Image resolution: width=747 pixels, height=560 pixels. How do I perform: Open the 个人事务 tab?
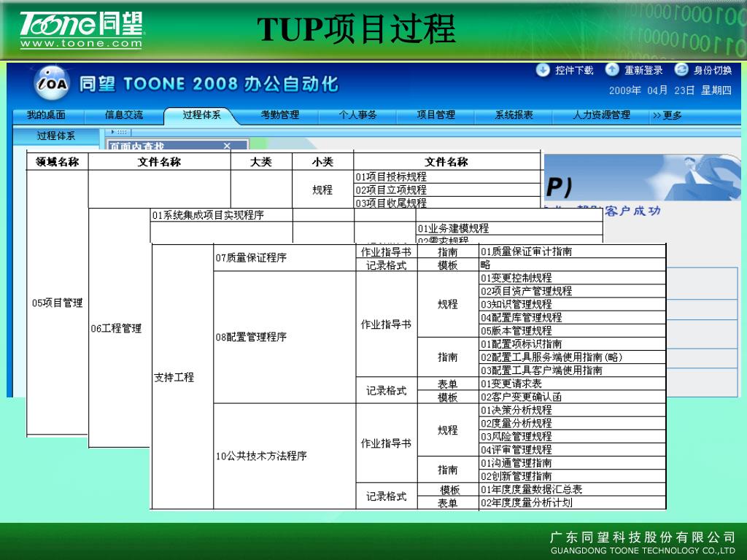click(x=357, y=114)
